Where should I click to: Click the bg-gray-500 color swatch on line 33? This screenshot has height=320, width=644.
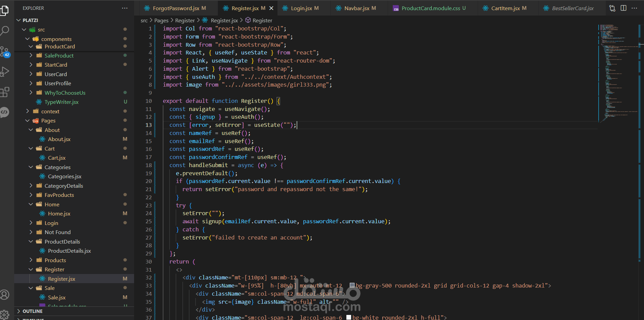click(x=352, y=285)
